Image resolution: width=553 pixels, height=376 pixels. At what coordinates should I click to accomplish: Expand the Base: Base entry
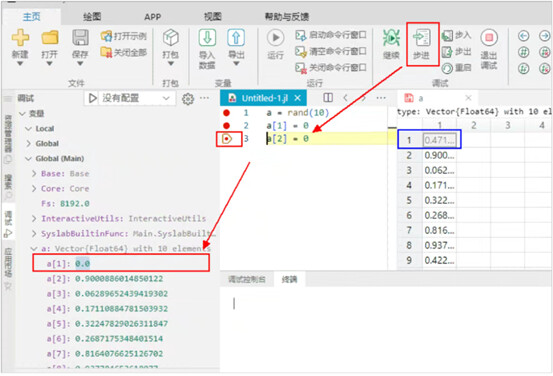click(x=34, y=174)
